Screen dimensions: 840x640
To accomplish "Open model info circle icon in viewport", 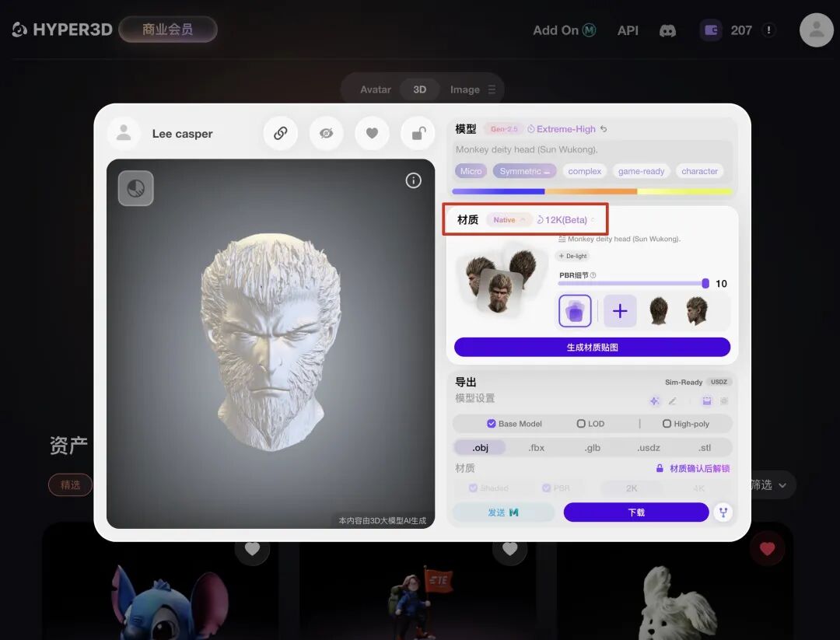I will [413, 180].
